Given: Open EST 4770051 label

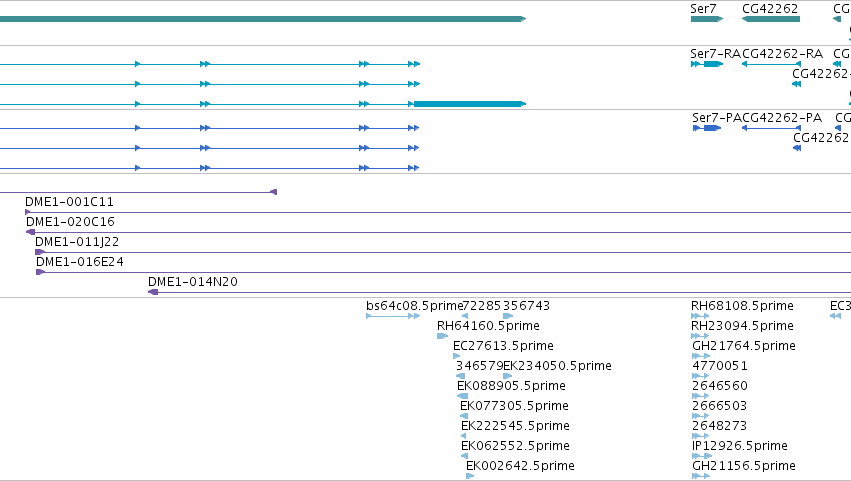Looking at the screenshot, I should pyautogui.click(x=720, y=366).
